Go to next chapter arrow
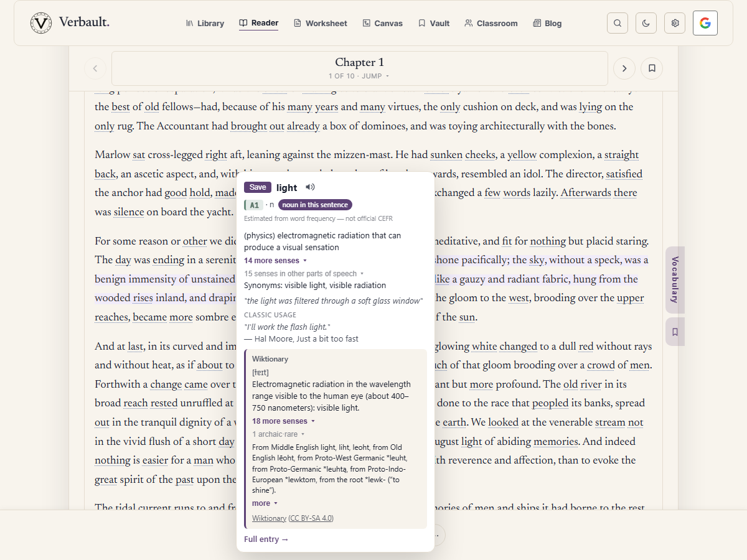This screenshot has height=560, width=747. (624, 68)
